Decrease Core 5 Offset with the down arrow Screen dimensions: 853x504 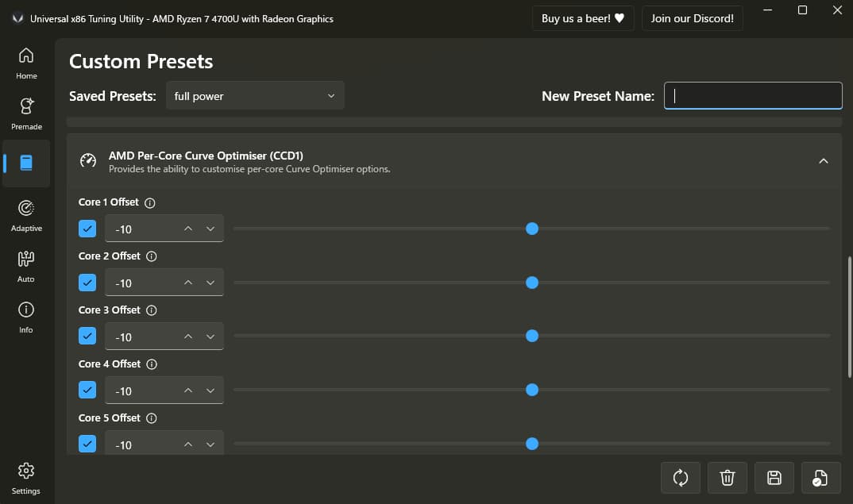pos(210,444)
